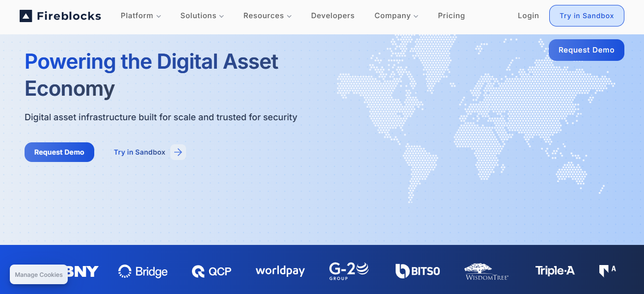Image resolution: width=644 pixels, height=294 pixels.
Task: Click the Powering the Digital Asset Economy headline
Action: pos(152,75)
